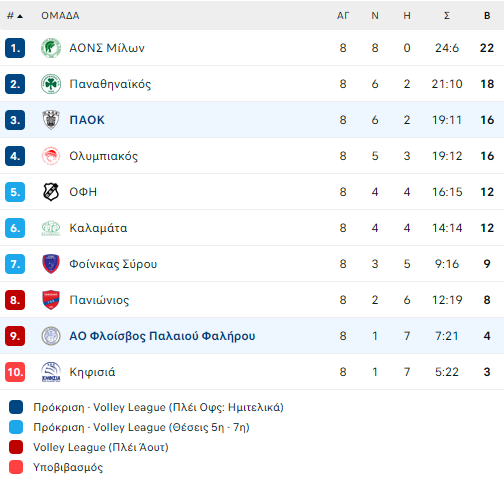Click the Παναθηναϊκός clover logo
Viewport: 504px width, 478px height.
click(51, 84)
